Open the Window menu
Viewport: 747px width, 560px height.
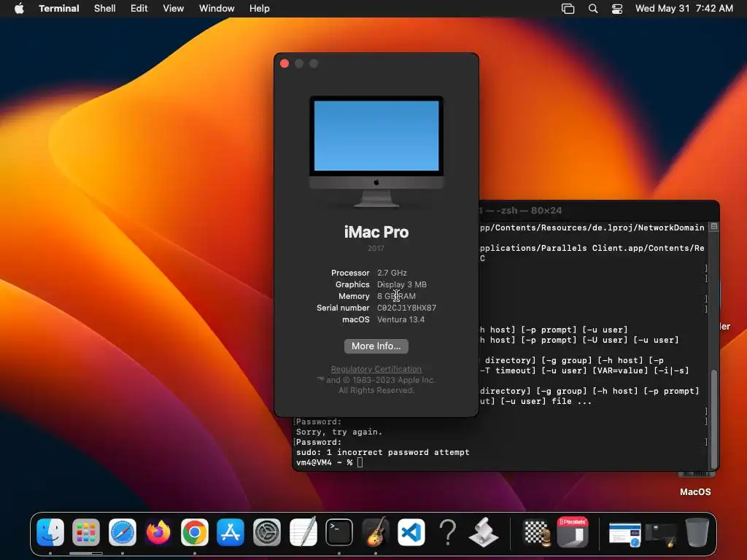(216, 8)
